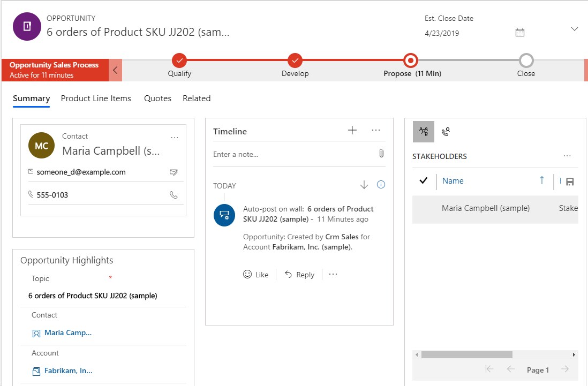This screenshot has width=588, height=386.
Task: Select the Maria Campbell (sample) stakeholder row
Action: (x=495, y=208)
